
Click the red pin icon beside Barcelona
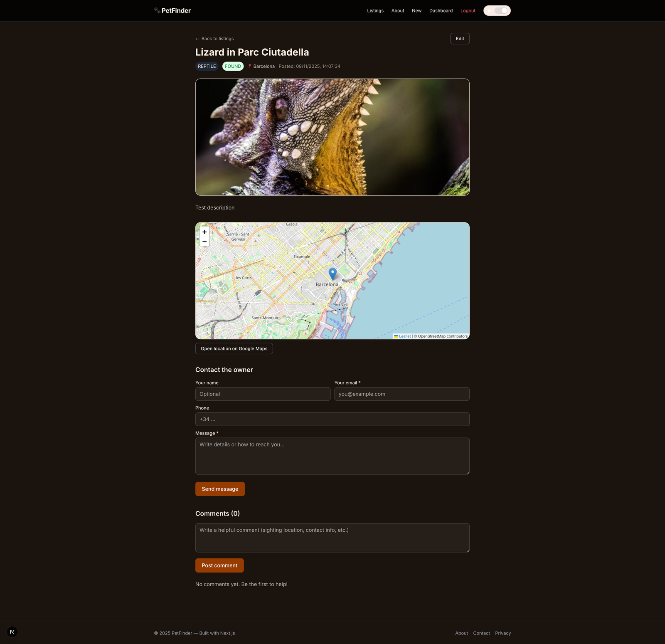pyautogui.click(x=250, y=66)
